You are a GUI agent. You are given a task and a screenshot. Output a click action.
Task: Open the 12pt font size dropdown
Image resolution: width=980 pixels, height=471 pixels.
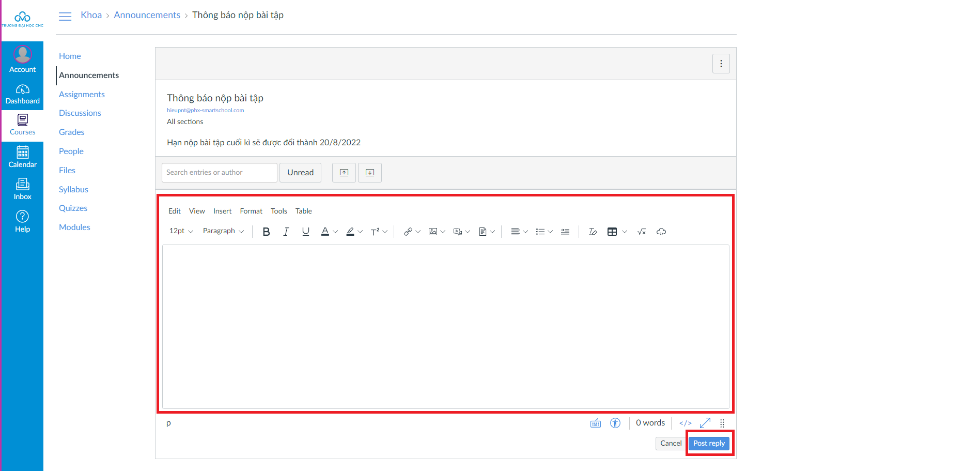[x=181, y=231]
